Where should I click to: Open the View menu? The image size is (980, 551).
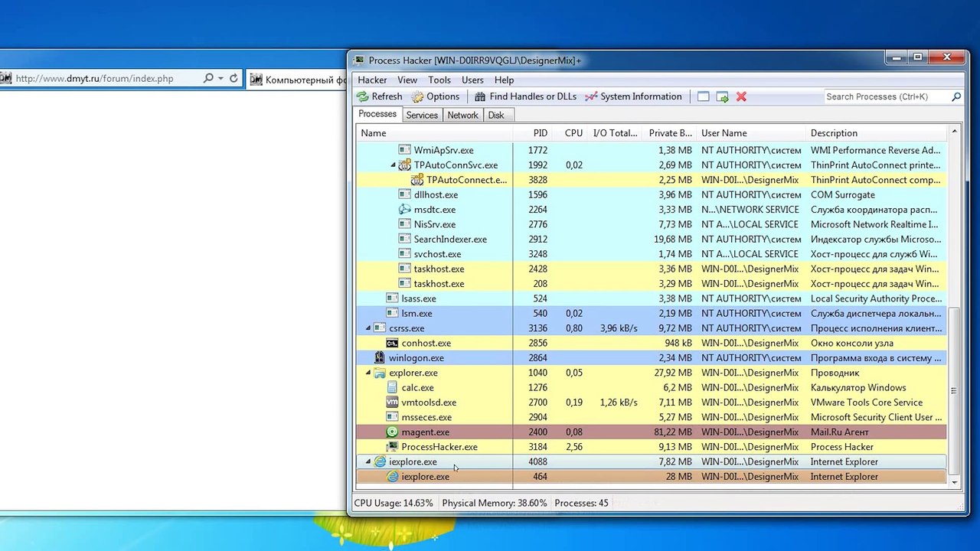407,80
